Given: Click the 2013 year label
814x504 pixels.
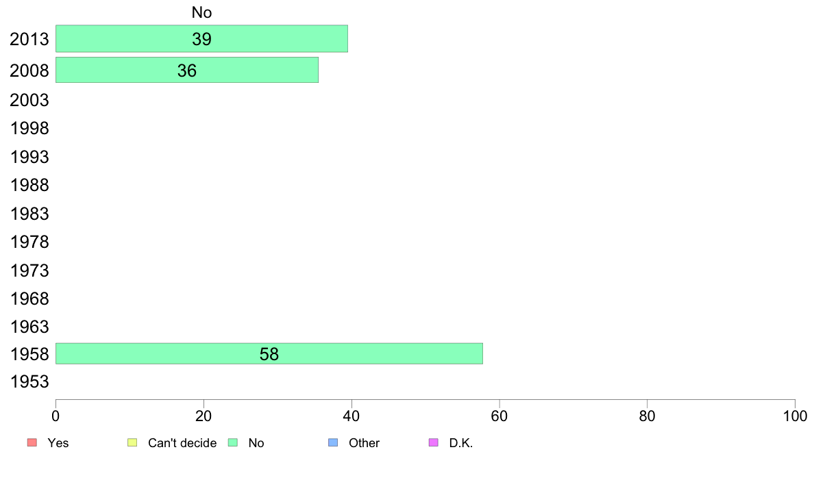Looking at the screenshot, I should point(29,40).
